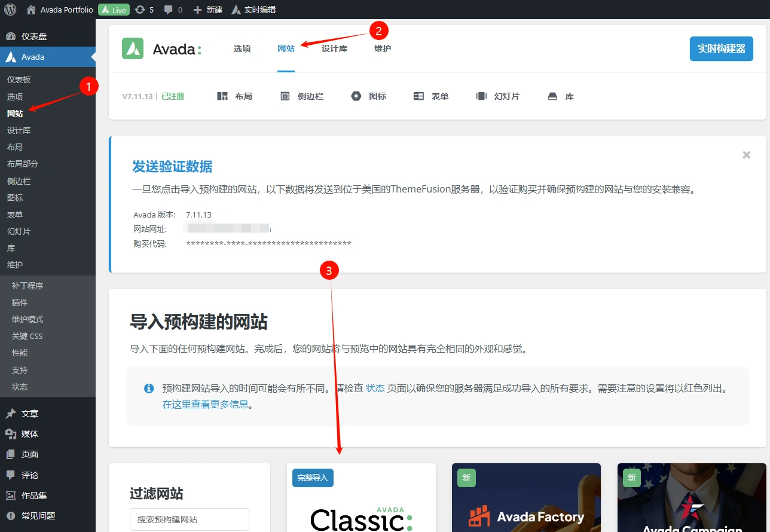Switch to the 选项 tab in Avada panel
Screen dimensions: 770x532
coord(242,48)
